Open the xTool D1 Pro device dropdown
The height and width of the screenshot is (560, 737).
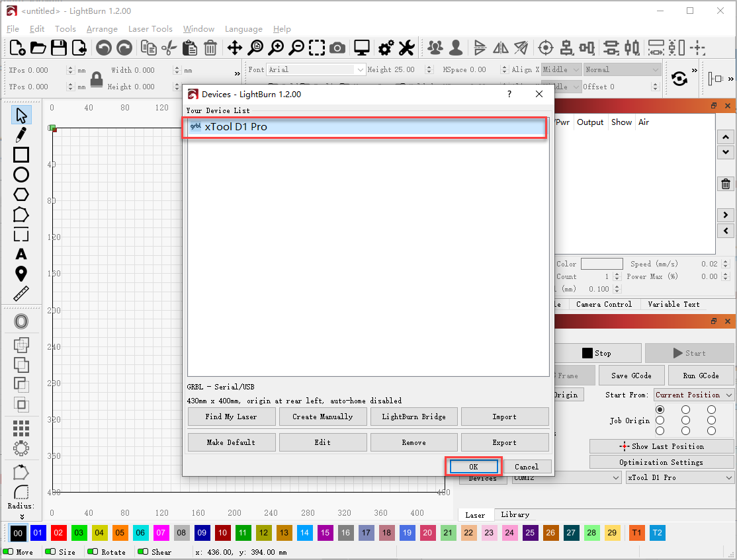[679, 477]
